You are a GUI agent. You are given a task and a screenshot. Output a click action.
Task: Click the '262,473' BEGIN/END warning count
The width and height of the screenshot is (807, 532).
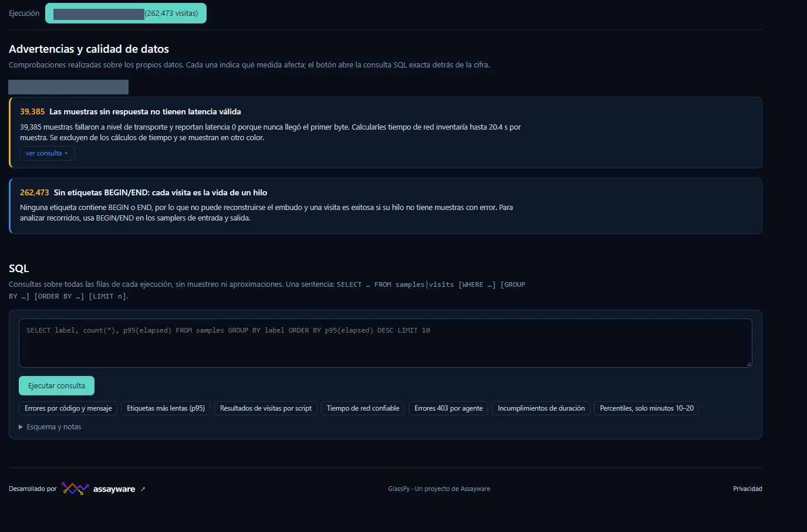click(35, 192)
